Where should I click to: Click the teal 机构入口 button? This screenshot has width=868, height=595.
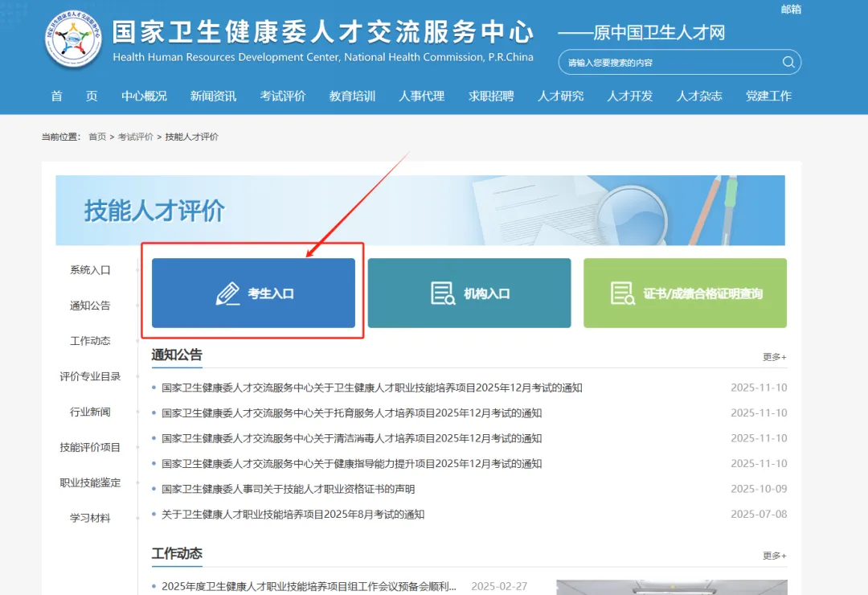tap(469, 293)
